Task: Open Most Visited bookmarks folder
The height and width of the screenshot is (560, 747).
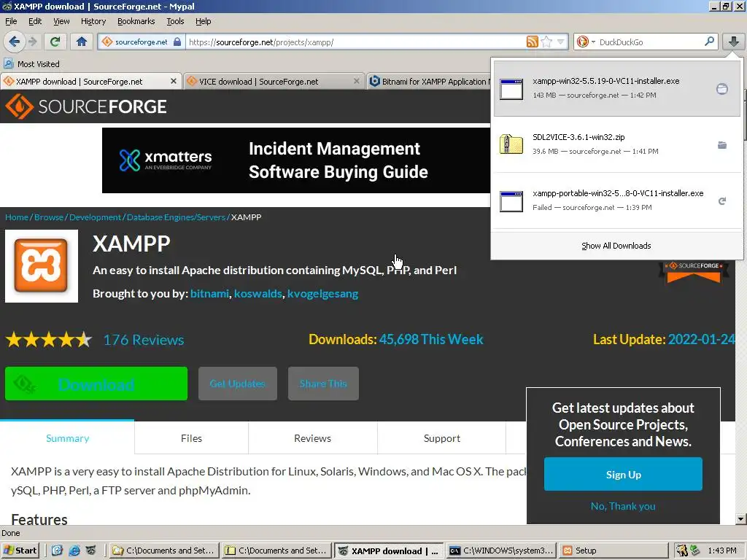Action: (x=32, y=64)
